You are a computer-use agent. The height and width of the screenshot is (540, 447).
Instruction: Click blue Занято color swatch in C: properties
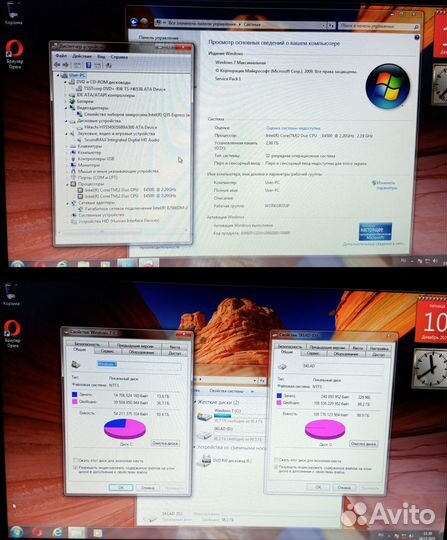coord(74,395)
